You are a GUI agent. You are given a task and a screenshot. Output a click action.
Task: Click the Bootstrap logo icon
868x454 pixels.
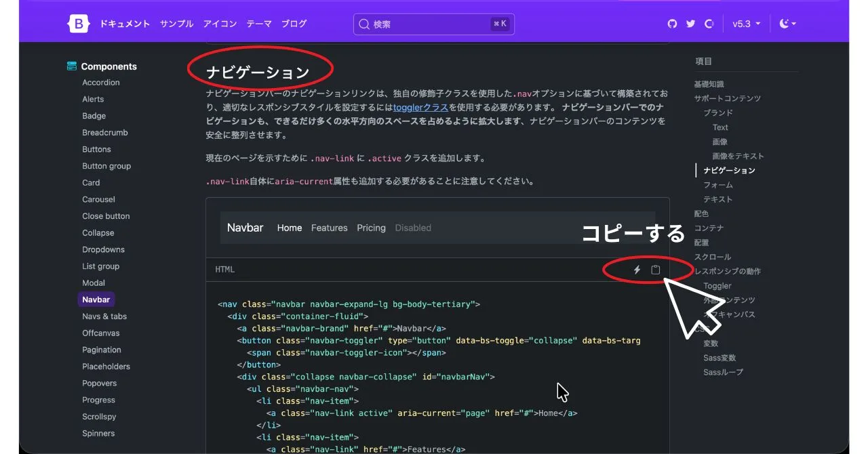[78, 23]
